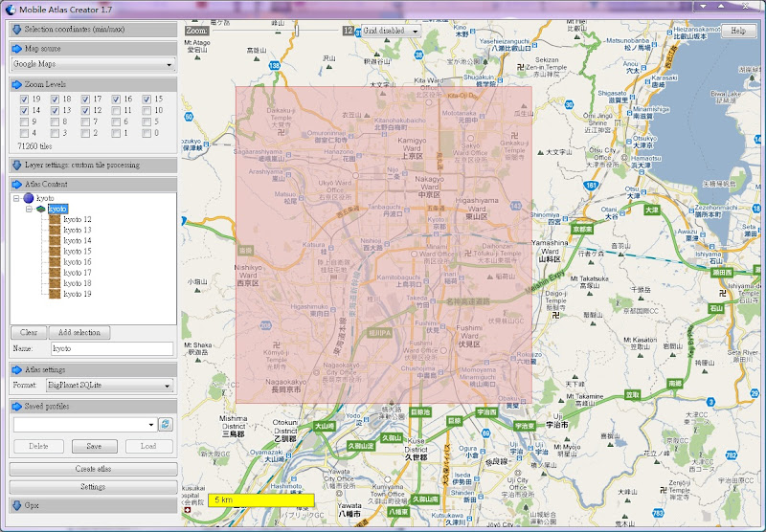This screenshot has height=532, width=766.
Task: Collapse the Map source panel arrow
Action: tap(16, 49)
